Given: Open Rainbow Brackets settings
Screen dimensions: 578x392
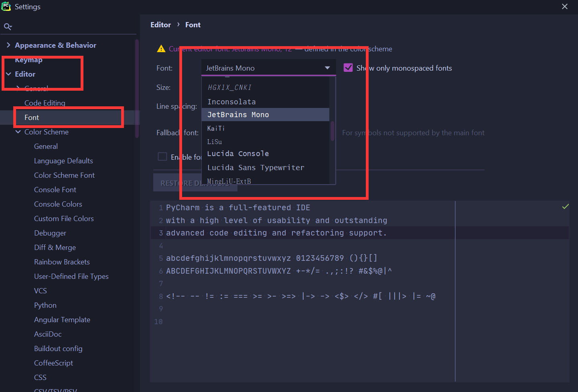Looking at the screenshot, I should [x=62, y=262].
